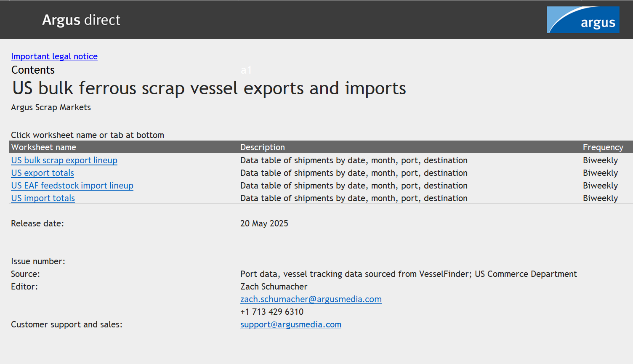Select the Biweekly cell for US import totals
The width and height of the screenshot is (633, 364).
(600, 198)
